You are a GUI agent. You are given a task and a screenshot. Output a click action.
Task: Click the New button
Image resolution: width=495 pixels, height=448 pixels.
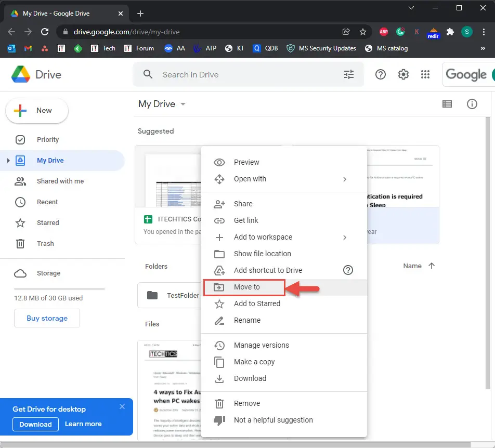click(37, 111)
